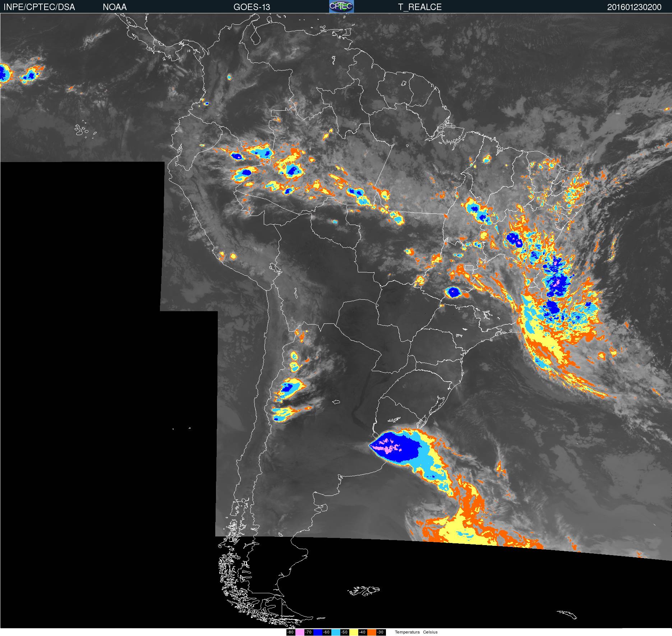Click the pink legend color swatch
The height and width of the screenshot is (636, 672).
coord(300,632)
